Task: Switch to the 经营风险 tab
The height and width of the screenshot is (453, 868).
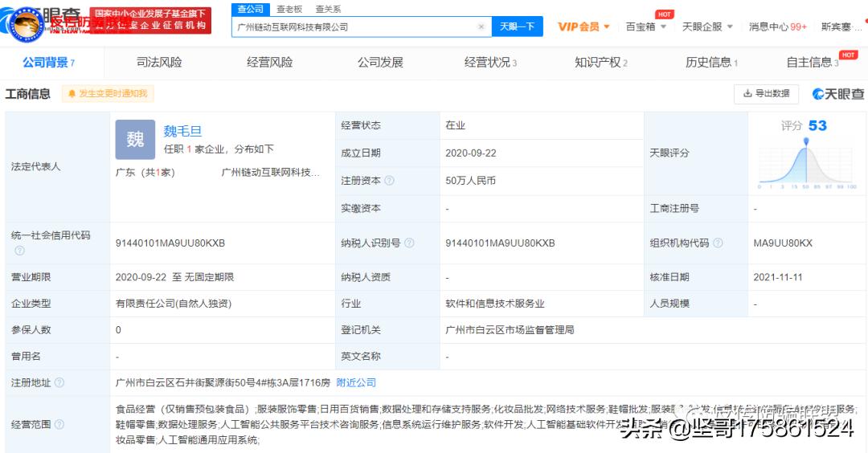Action: click(269, 63)
